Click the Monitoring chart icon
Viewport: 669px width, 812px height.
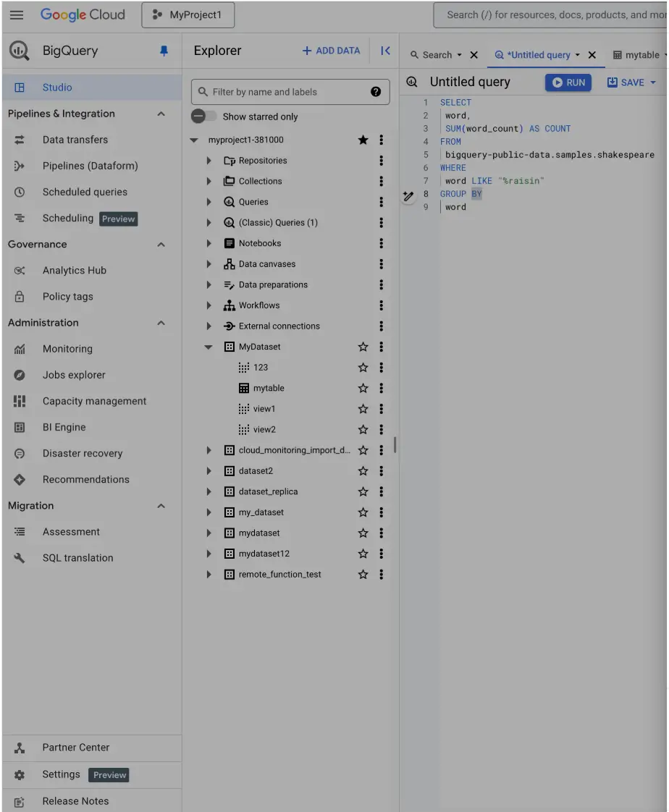pyautogui.click(x=19, y=349)
